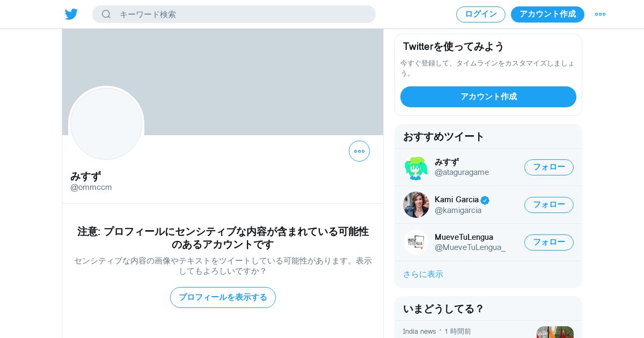Screen dimensions: 644x338
Task: Follow Kami Garcia with フォロー button
Action: pyautogui.click(x=549, y=205)
